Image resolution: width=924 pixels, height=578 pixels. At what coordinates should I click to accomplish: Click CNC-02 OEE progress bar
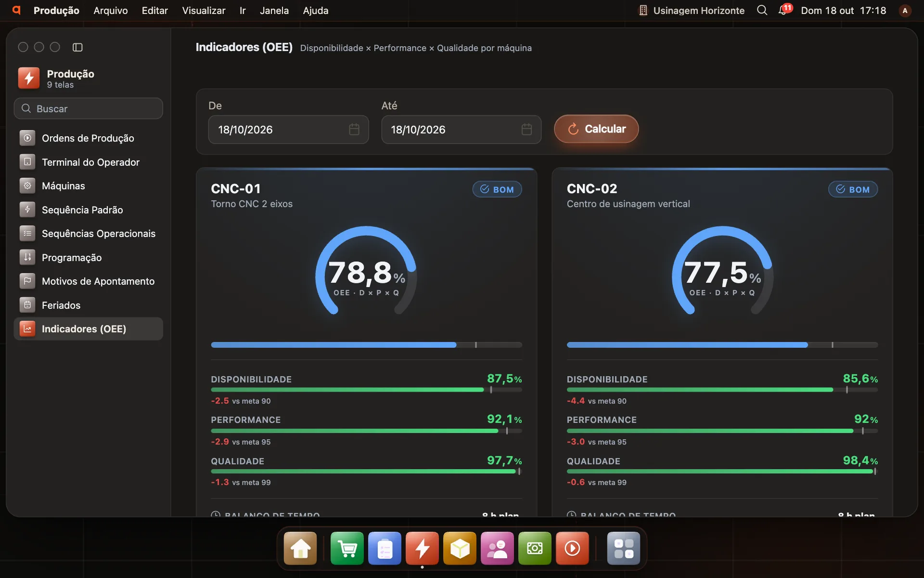coord(722,345)
